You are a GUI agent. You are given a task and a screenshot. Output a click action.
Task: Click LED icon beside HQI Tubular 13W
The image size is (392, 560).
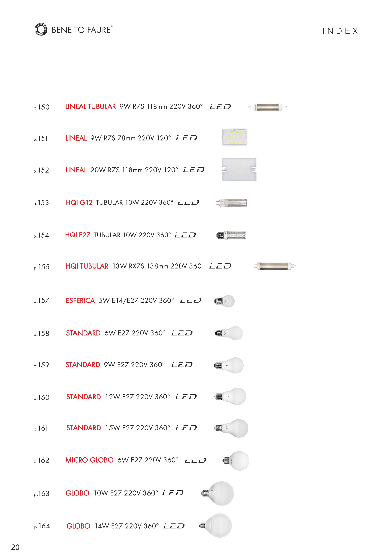(x=220, y=266)
